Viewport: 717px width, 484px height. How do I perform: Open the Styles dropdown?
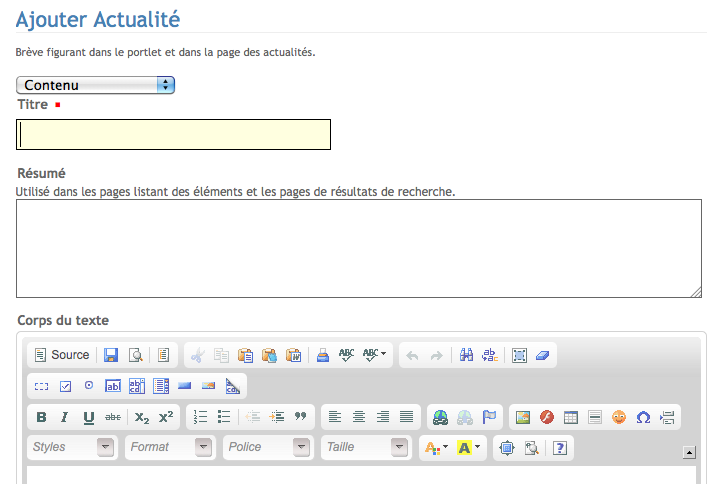(70, 447)
